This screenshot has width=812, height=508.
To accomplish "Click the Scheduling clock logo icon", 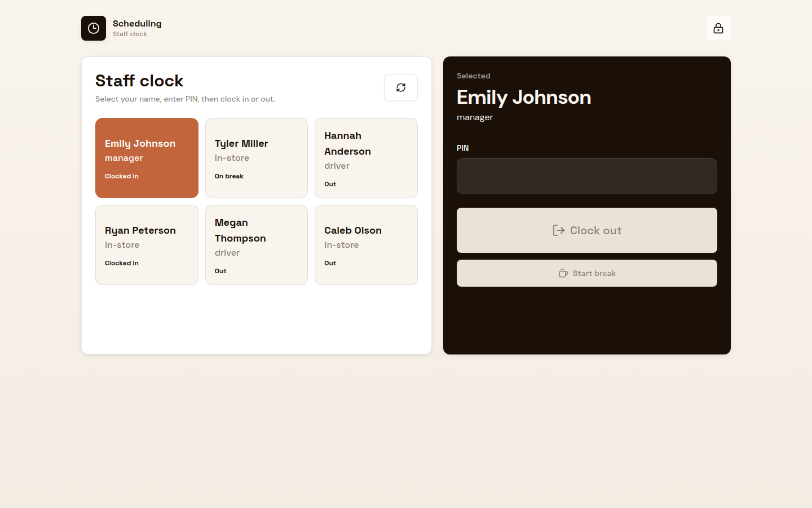I will (94, 28).
